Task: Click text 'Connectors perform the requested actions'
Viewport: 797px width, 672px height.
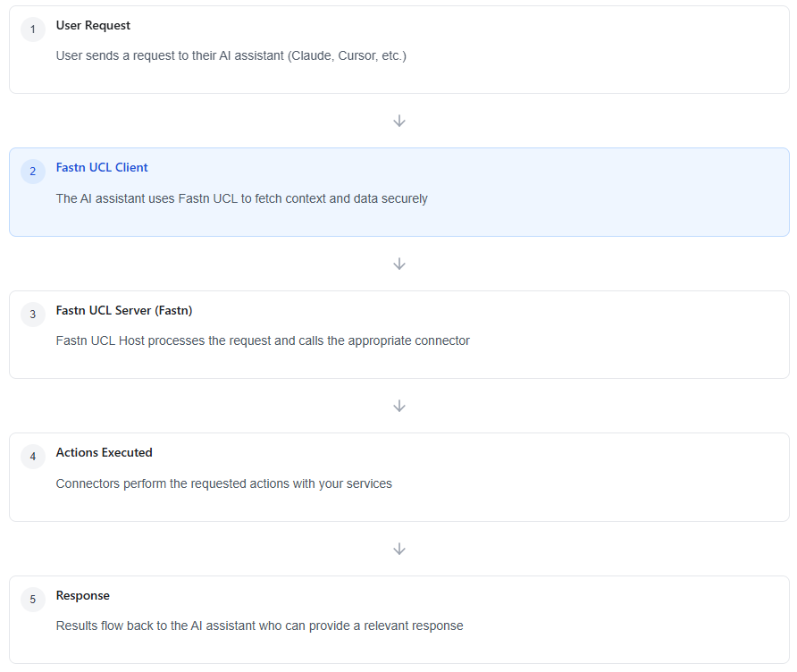Action: [172, 483]
